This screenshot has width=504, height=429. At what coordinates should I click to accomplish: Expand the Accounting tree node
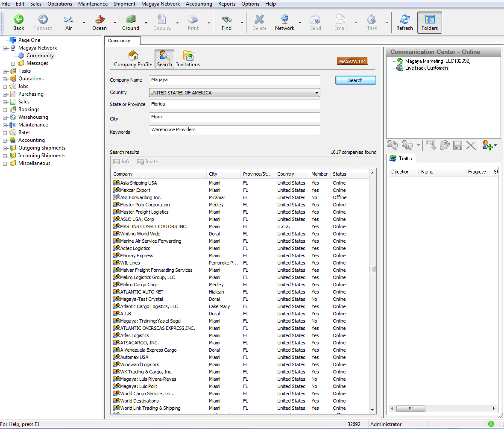[5, 141]
